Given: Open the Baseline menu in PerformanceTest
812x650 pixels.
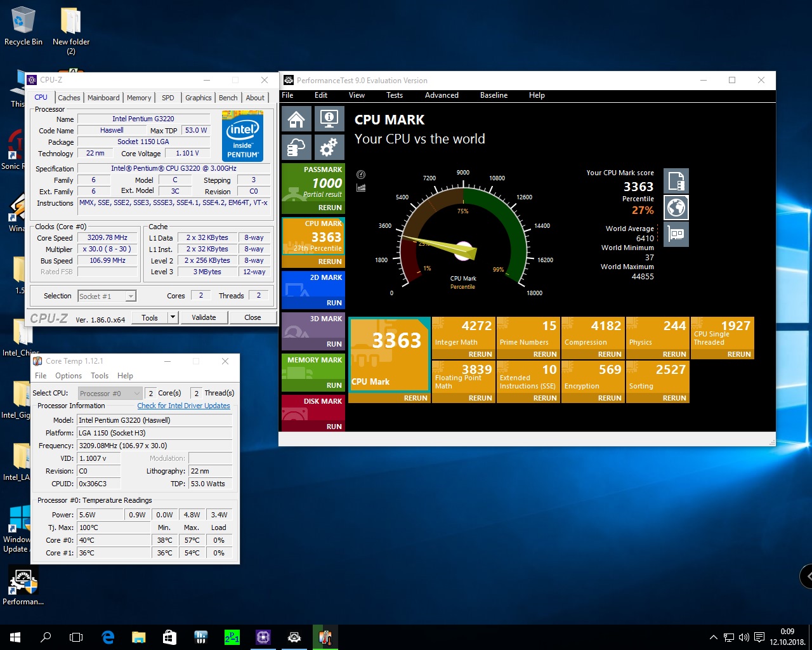Looking at the screenshot, I should point(494,95).
